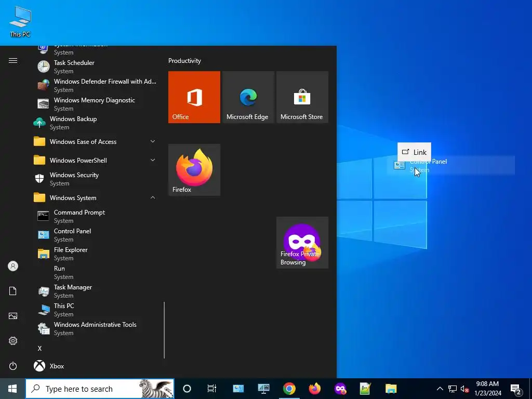532x399 pixels.
Task: Open File Explorer from taskbar
Action: (x=391, y=389)
